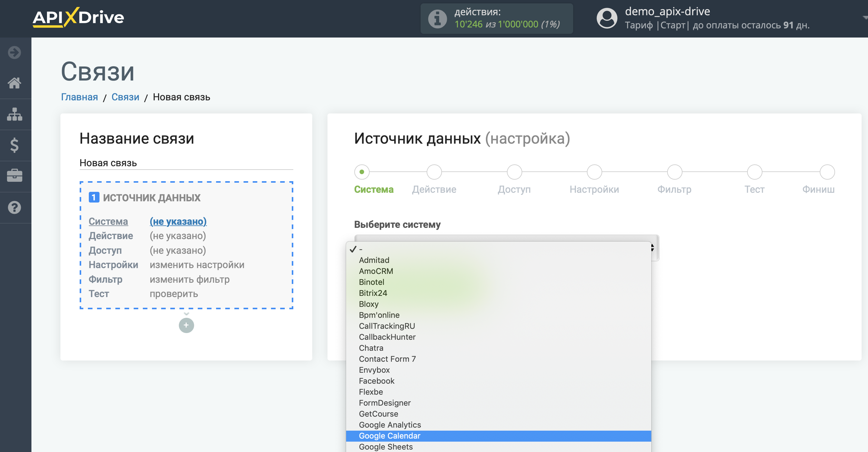Select the Доступ step circle
Image resolution: width=868 pixels, height=452 pixels.
pyautogui.click(x=515, y=172)
